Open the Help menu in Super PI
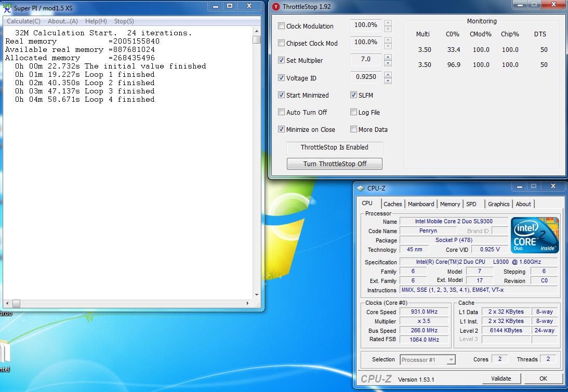The width and height of the screenshot is (568, 392). point(96,21)
